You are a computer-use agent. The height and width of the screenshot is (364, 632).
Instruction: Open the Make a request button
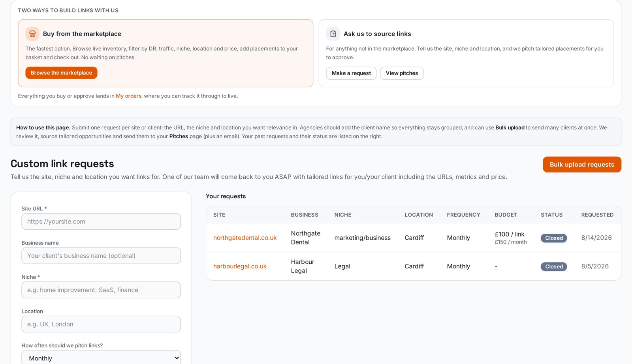point(351,73)
